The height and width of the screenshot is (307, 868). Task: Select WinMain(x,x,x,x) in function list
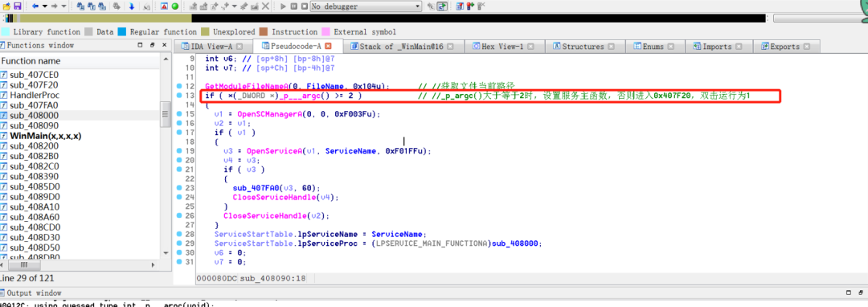click(x=45, y=136)
